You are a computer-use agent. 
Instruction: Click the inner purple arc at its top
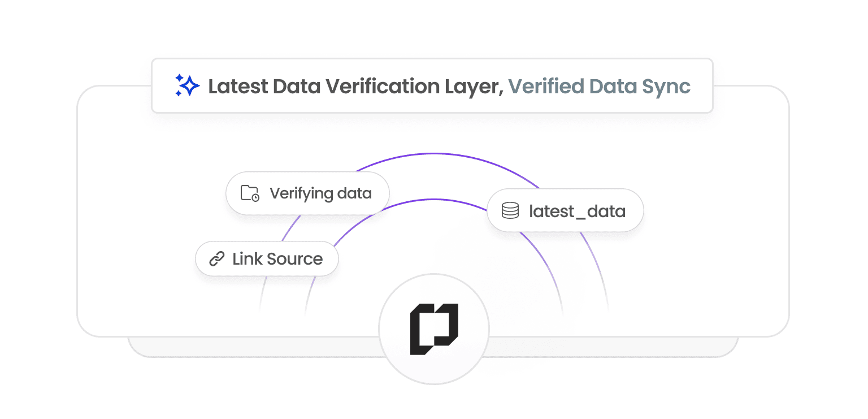(x=433, y=199)
